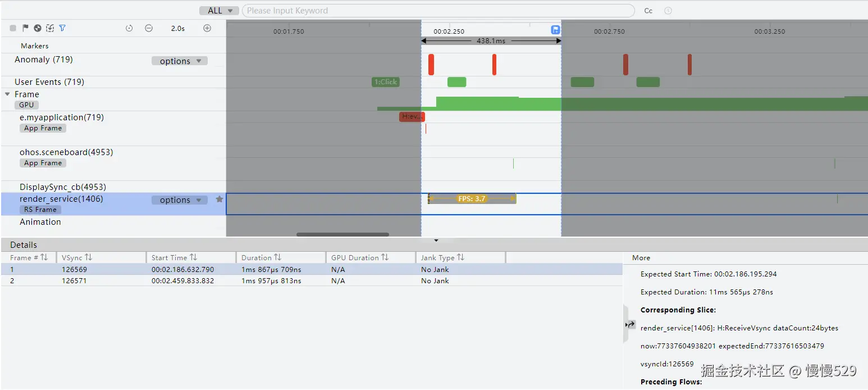Image resolution: width=868 pixels, height=390 pixels.
Task: Select the frame row with VSync 126569
Action: pos(312,270)
